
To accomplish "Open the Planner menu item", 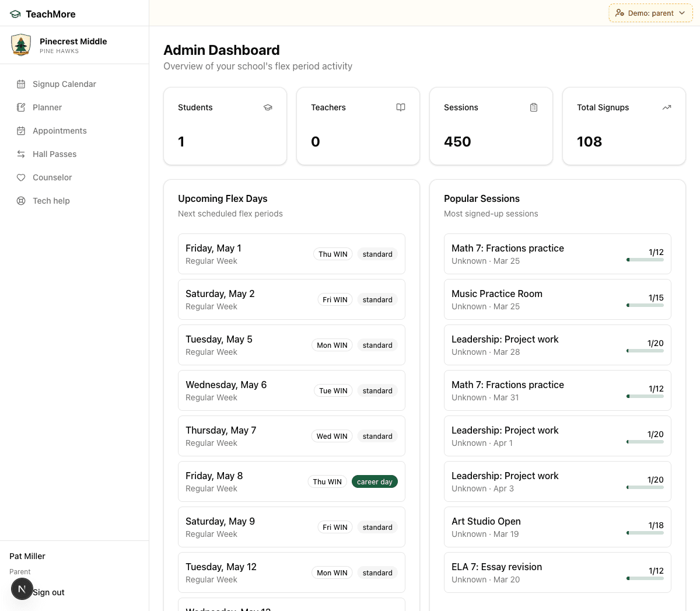I will click(75, 107).
